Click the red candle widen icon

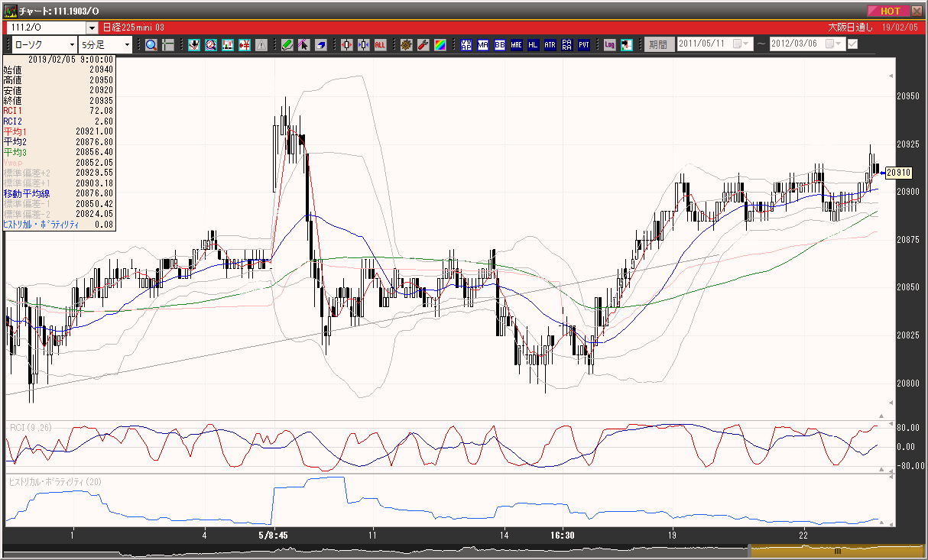tap(347, 44)
